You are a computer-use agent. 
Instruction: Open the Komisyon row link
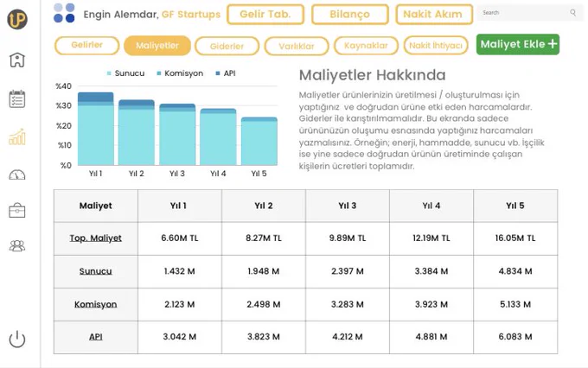click(x=96, y=304)
